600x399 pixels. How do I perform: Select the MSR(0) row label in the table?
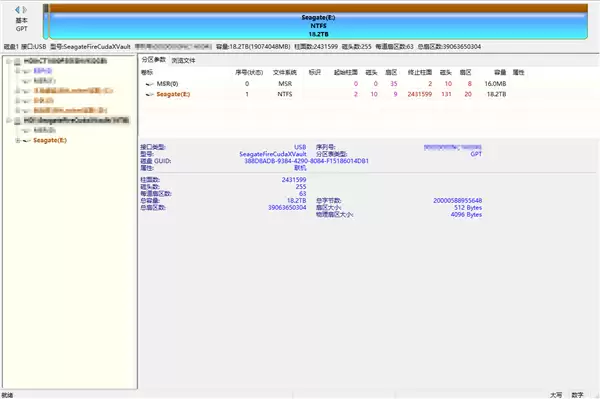(x=167, y=84)
